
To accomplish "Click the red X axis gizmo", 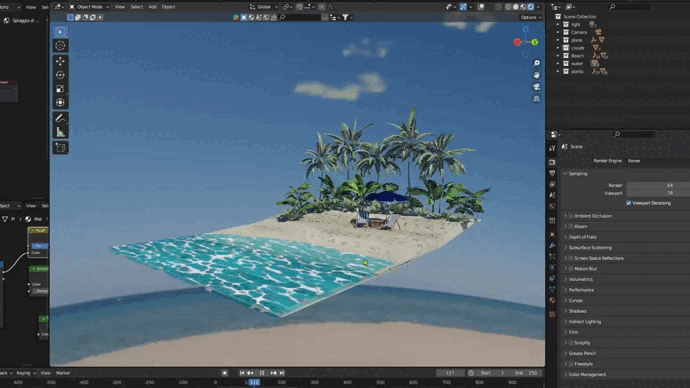I will [517, 42].
